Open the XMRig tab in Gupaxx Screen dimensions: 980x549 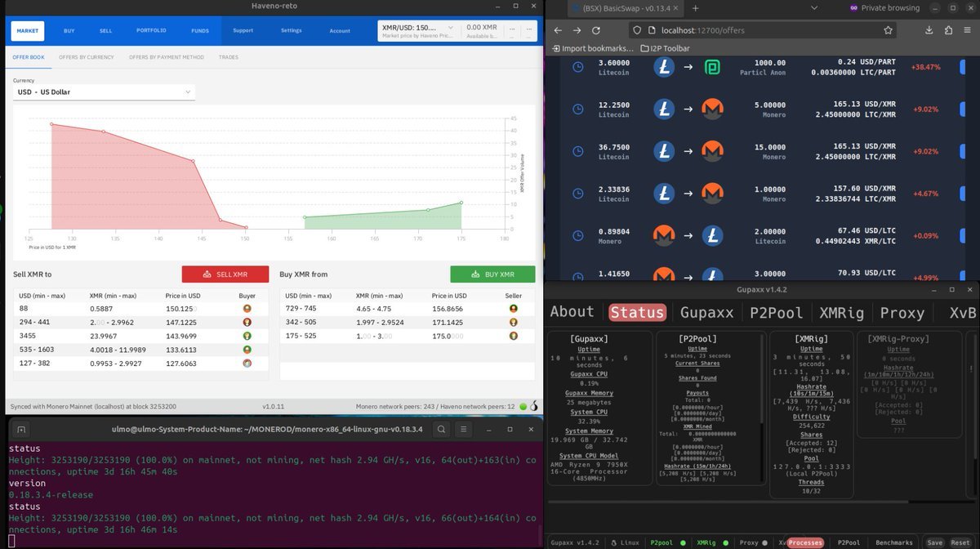[842, 312]
